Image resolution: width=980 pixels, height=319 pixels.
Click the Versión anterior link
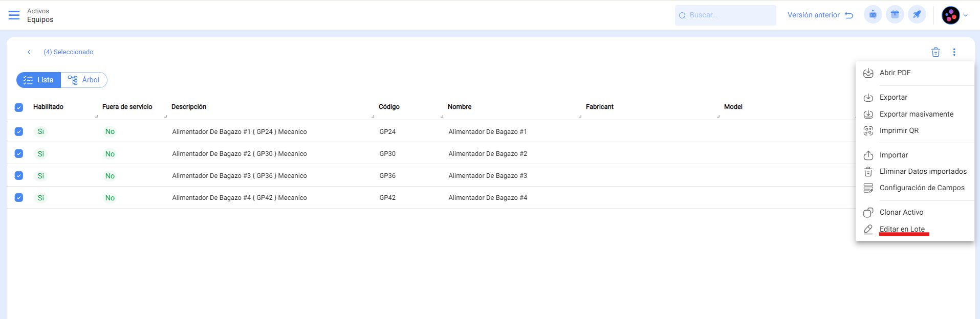coord(820,15)
